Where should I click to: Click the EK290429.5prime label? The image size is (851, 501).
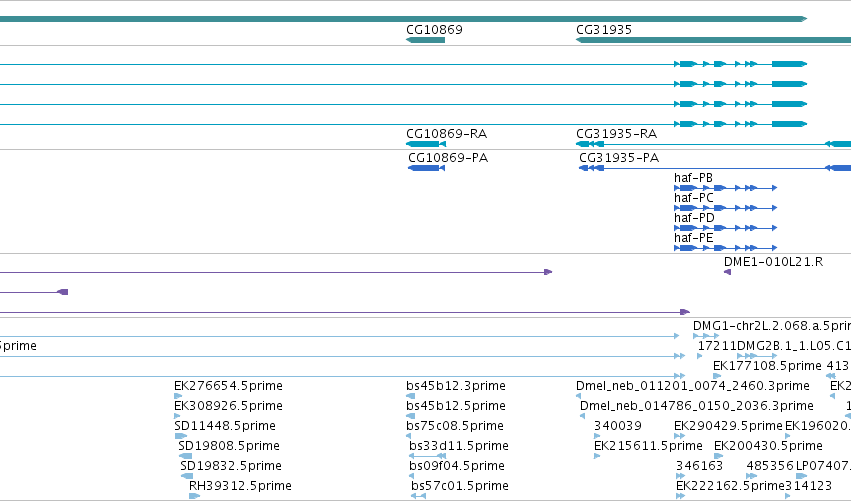coord(728,426)
